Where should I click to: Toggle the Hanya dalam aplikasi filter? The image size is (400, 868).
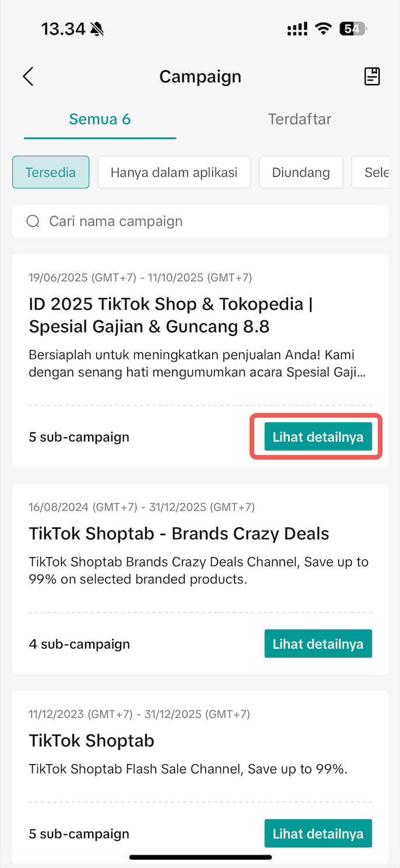tap(174, 172)
